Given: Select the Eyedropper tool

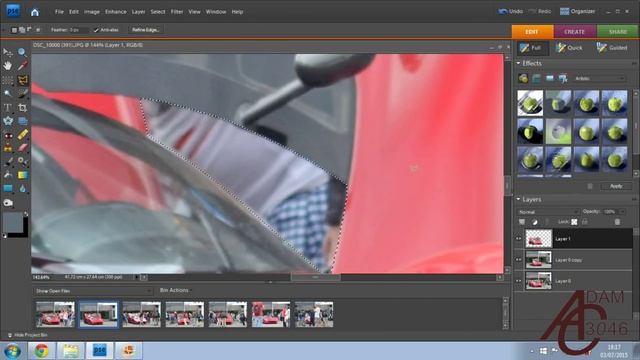Looking at the screenshot, I should coord(22,66).
